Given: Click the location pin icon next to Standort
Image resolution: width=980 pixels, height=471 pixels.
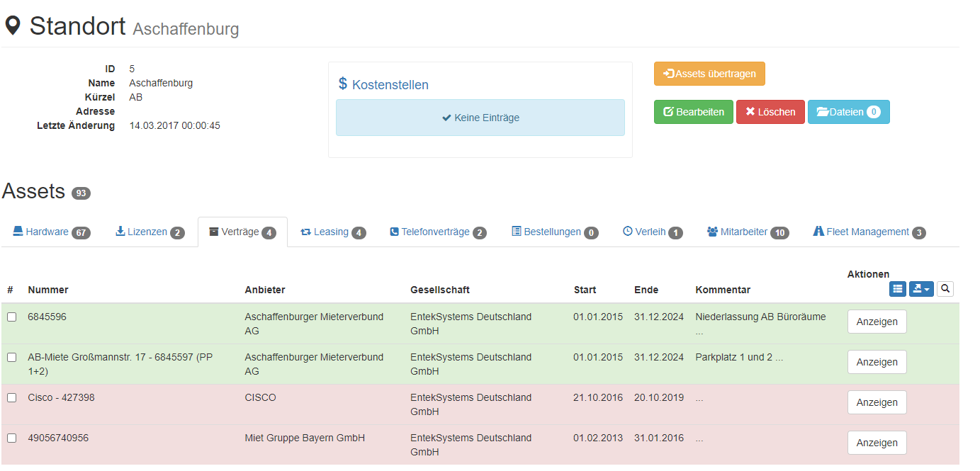Looking at the screenshot, I should (x=13, y=26).
